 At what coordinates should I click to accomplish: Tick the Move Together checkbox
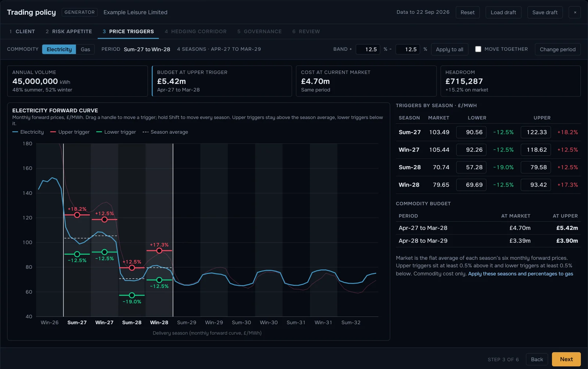(x=478, y=49)
